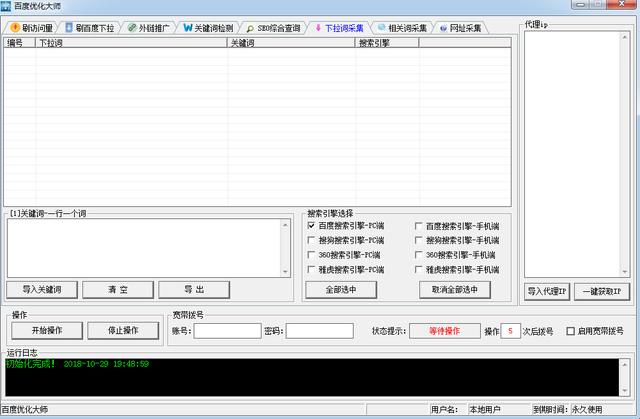Click the 本地用户 status bar text
This screenshot has width=640, height=419.
pyautogui.click(x=484, y=409)
